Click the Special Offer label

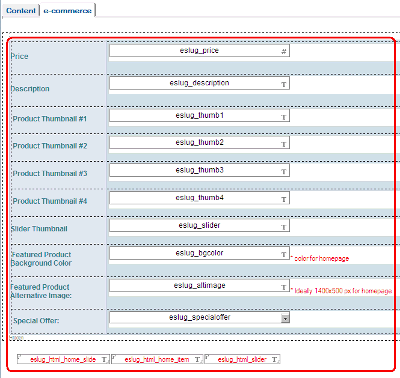[36, 321]
